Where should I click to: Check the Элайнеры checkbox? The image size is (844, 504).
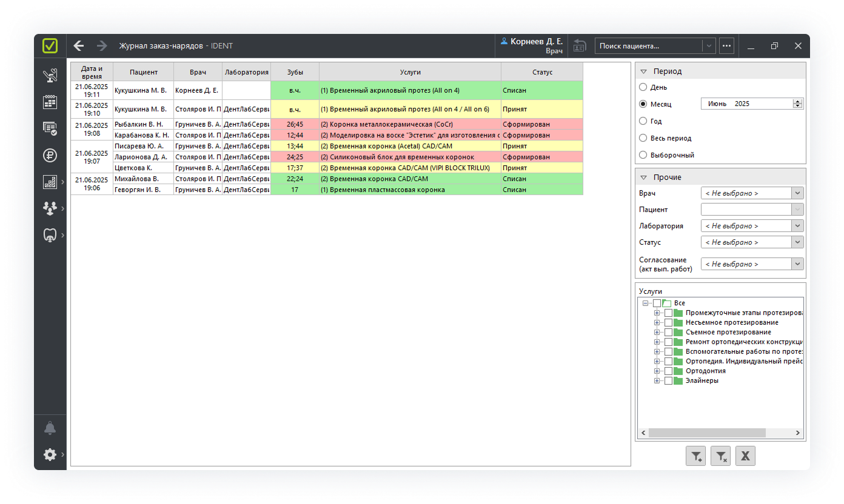[x=669, y=380]
